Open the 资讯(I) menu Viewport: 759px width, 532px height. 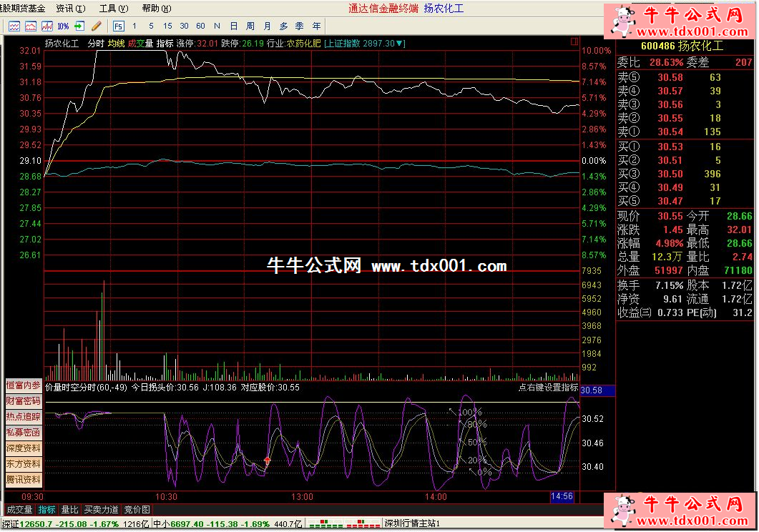point(71,8)
